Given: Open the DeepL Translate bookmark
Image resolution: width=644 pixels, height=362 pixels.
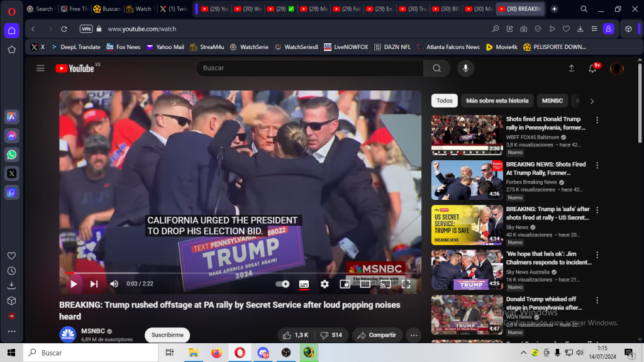Looking at the screenshot, I should [x=76, y=47].
